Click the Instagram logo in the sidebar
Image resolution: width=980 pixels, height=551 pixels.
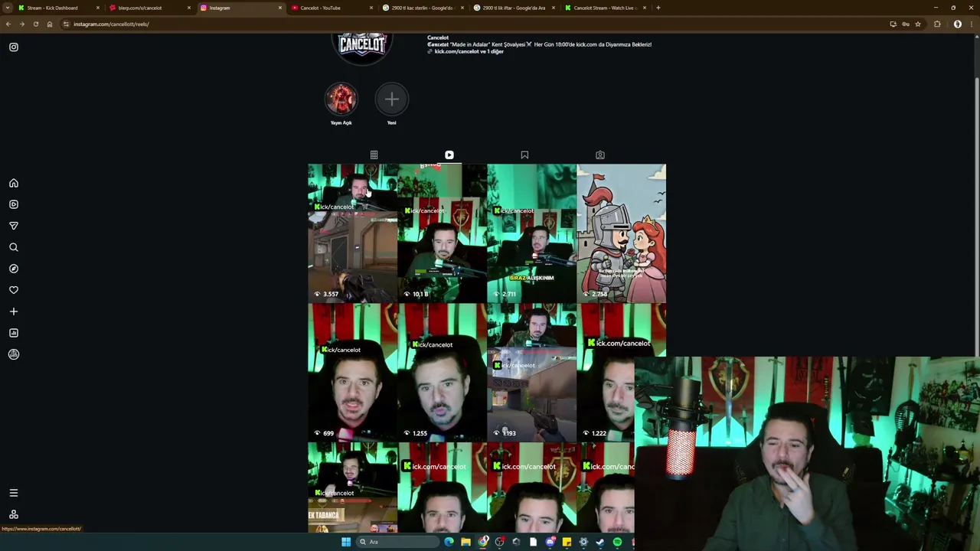14,47
